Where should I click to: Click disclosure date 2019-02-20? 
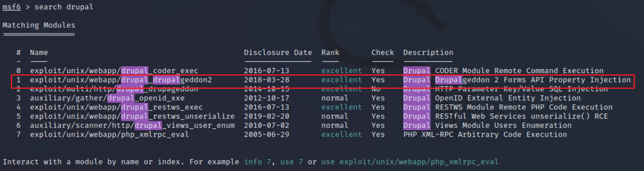click(267, 116)
